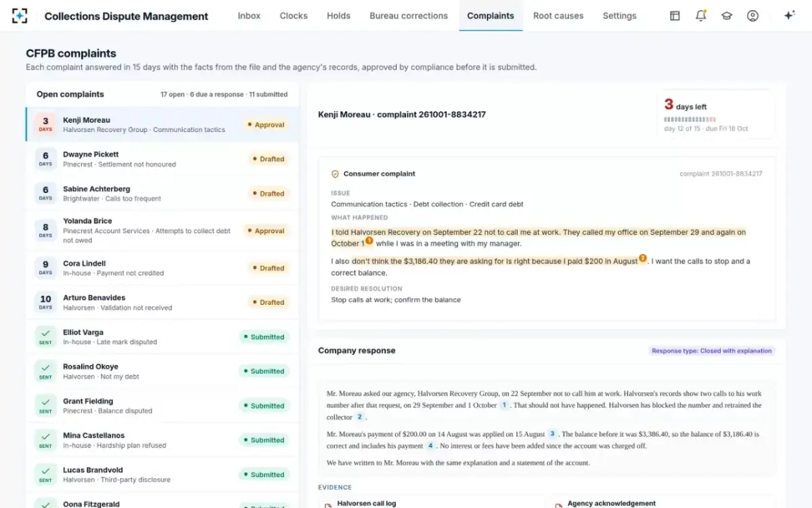Click the shield icon beside Consumer complaint

click(x=335, y=174)
